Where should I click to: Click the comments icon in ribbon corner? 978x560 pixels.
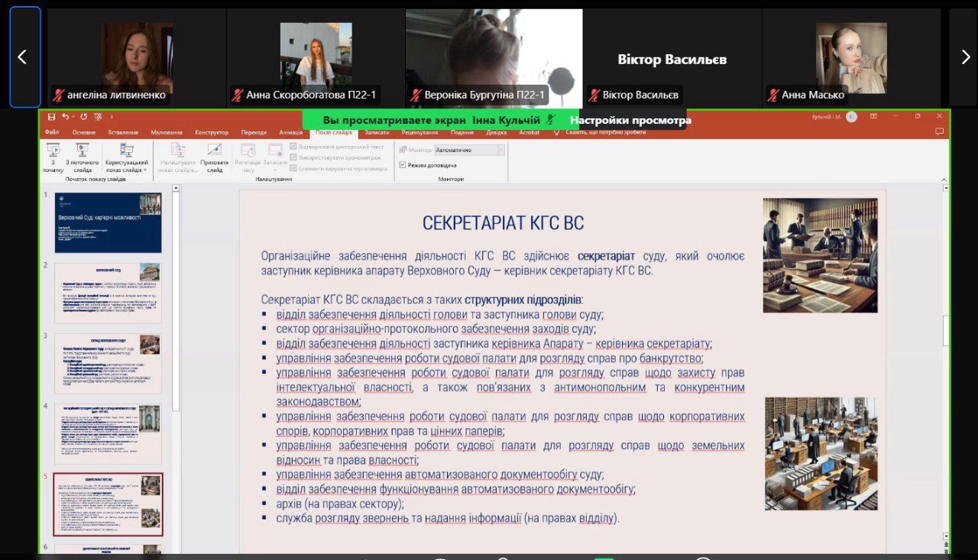940,131
